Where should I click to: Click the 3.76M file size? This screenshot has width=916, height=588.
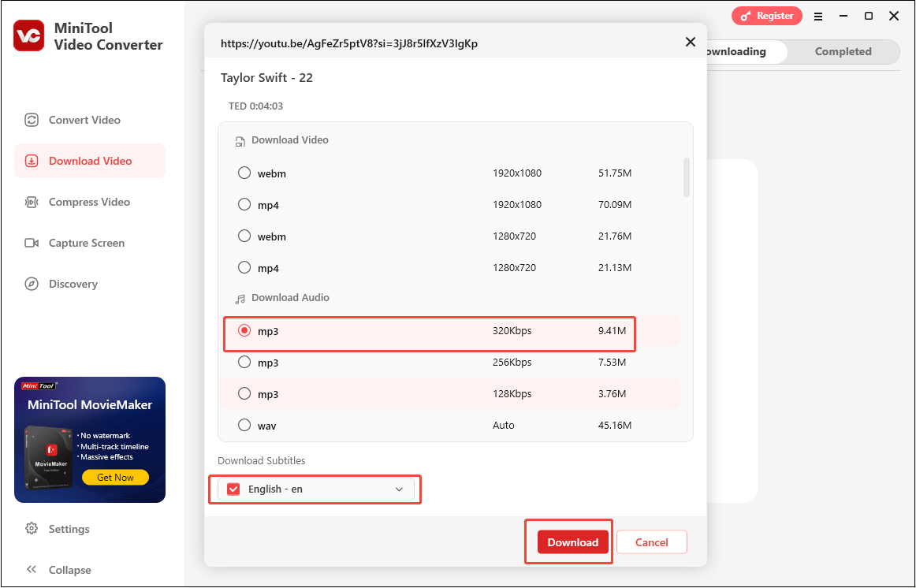tap(612, 393)
